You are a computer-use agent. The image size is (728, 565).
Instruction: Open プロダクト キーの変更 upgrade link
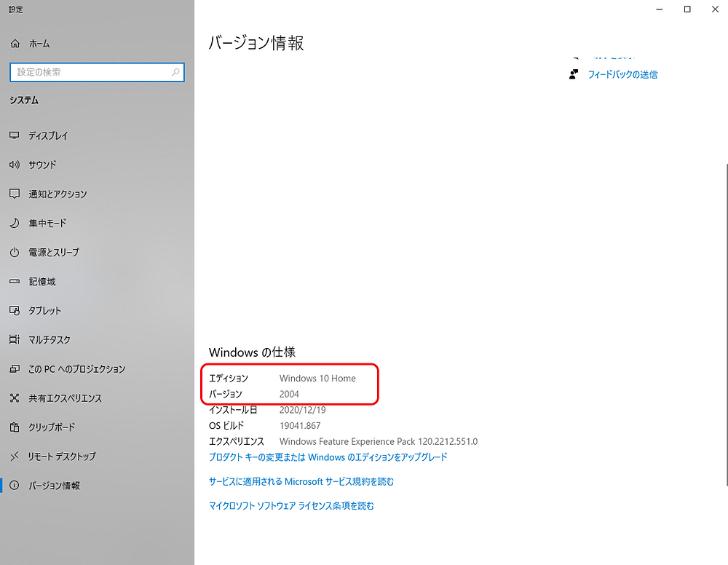[x=328, y=457]
